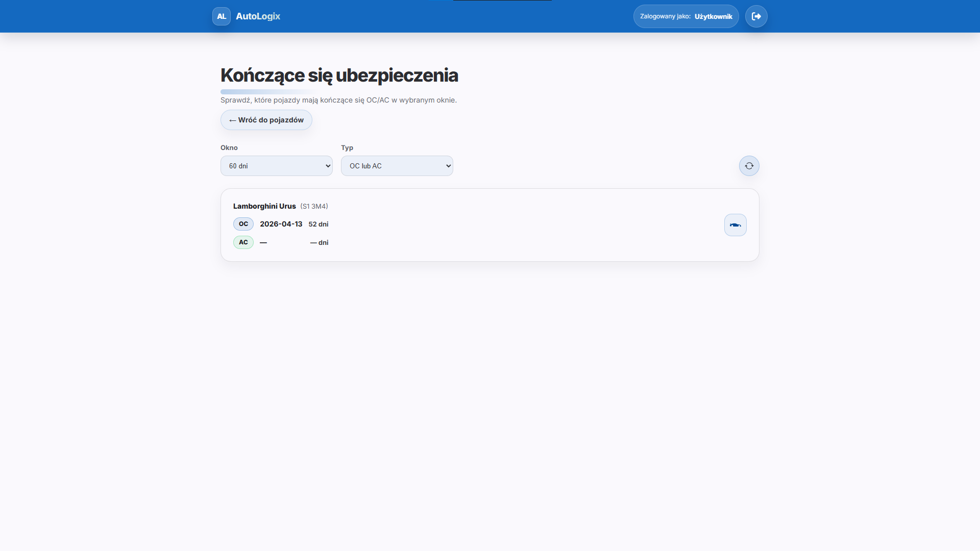Refresh the expiring insurance list
980x551 pixels.
pos(749,166)
